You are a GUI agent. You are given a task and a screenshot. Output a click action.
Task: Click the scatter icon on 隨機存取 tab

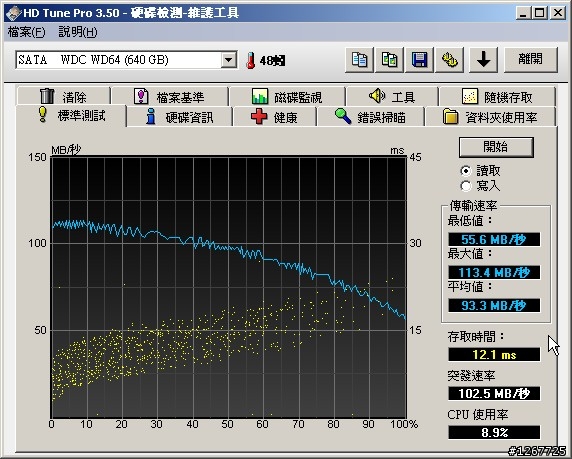tap(469, 96)
